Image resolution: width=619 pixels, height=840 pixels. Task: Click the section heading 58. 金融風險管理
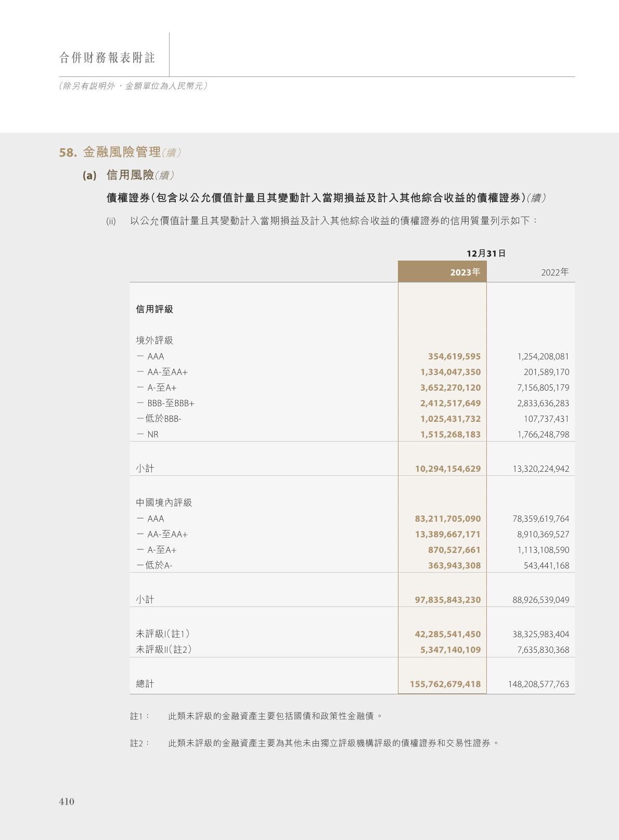120,152
